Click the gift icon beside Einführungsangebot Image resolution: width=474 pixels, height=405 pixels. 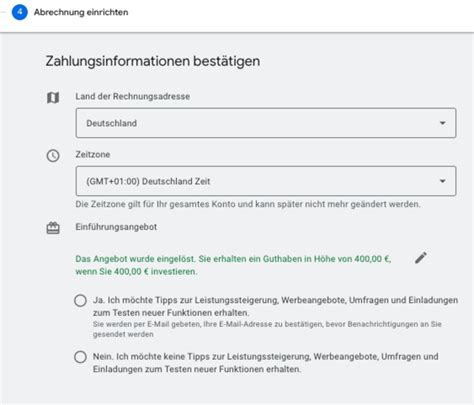tap(53, 228)
